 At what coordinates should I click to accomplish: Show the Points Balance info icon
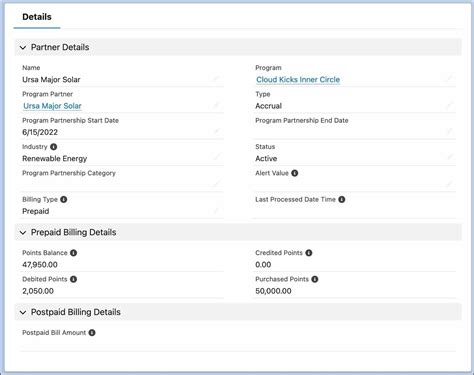click(74, 253)
